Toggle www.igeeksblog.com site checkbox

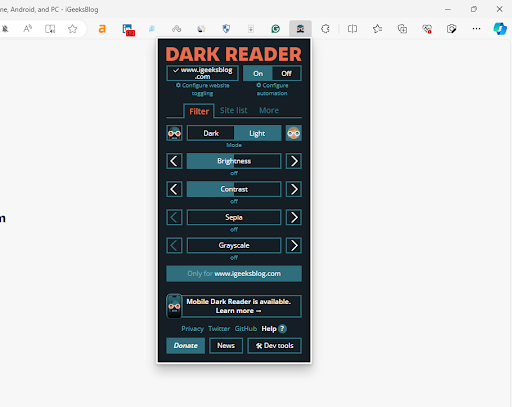203,73
